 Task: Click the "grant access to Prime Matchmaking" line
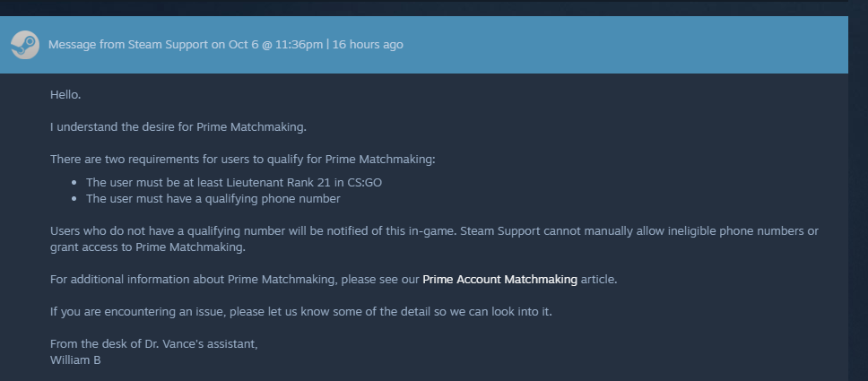[x=147, y=247]
